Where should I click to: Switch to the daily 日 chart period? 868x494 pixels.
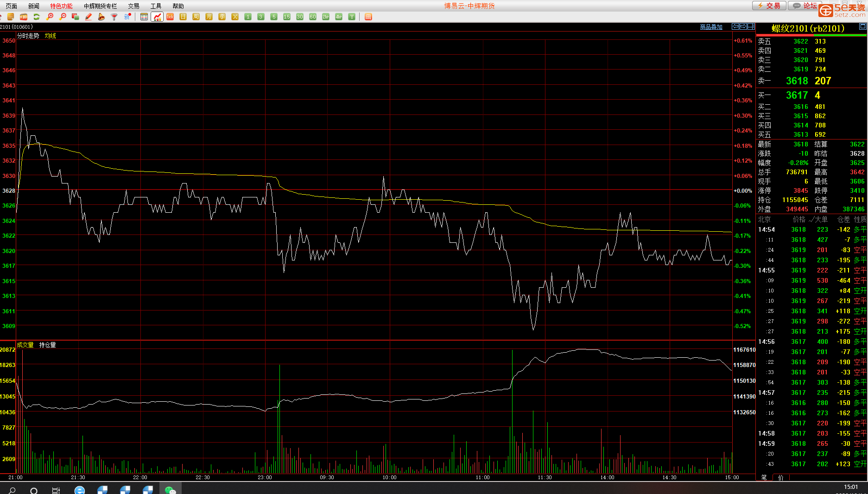point(183,17)
